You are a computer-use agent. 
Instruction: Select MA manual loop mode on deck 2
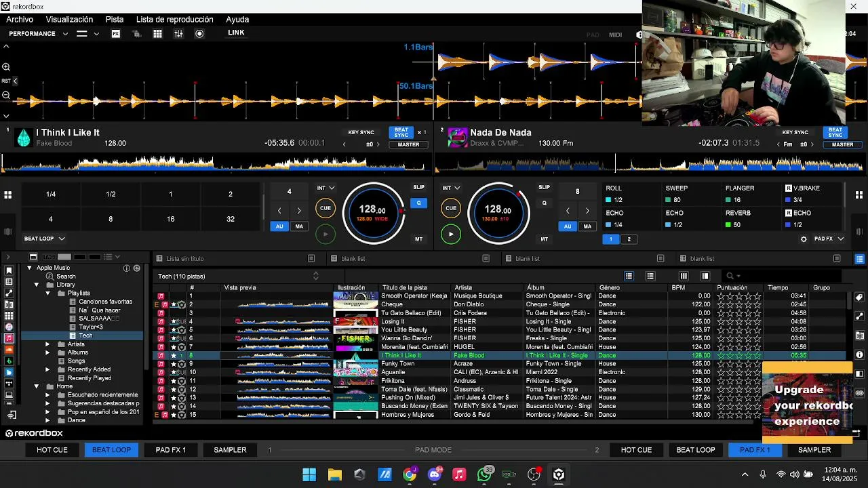[x=587, y=226]
